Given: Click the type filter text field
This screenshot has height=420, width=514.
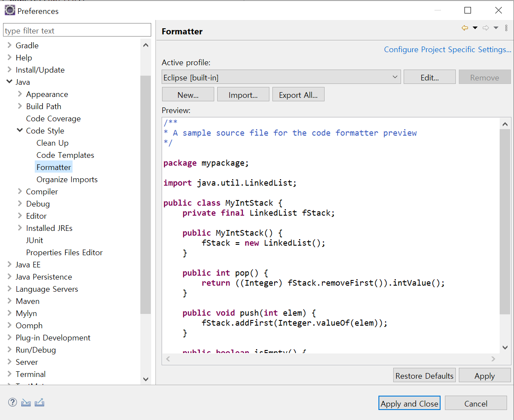Looking at the screenshot, I should coord(77,30).
